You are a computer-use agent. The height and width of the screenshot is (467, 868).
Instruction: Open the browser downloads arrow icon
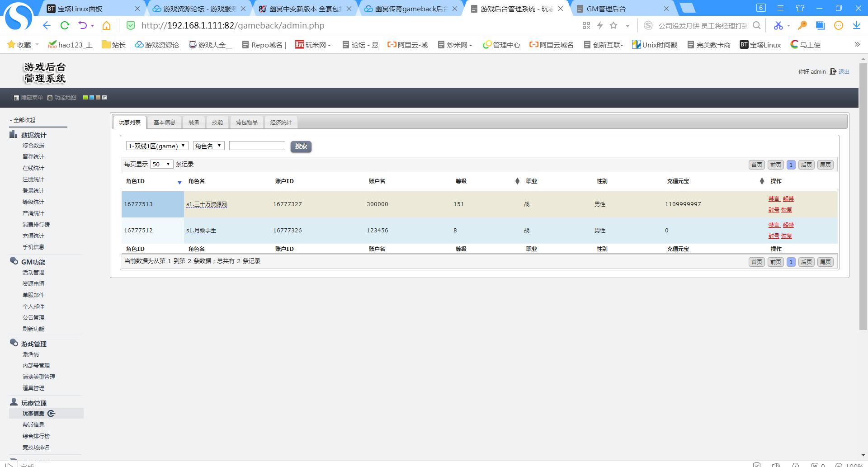click(x=856, y=26)
